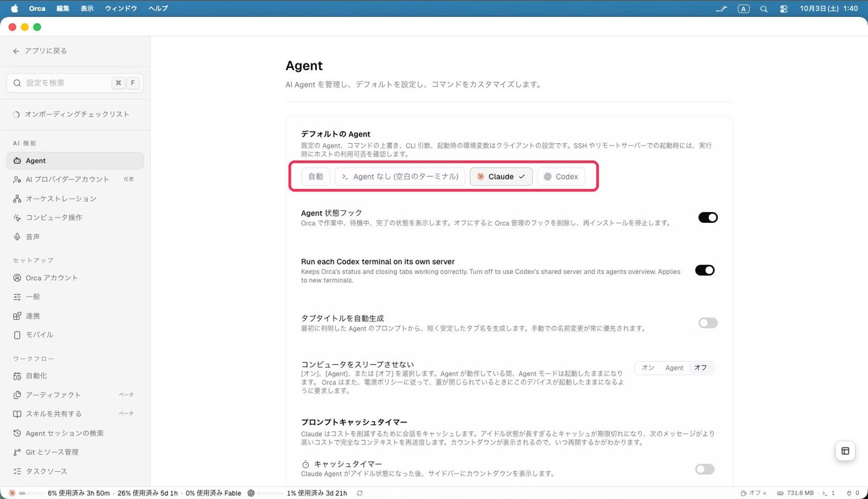Enable the キャッシュタイマー switch
Image resolution: width=868 pixels, height=499 pixels.
[705, 469]
